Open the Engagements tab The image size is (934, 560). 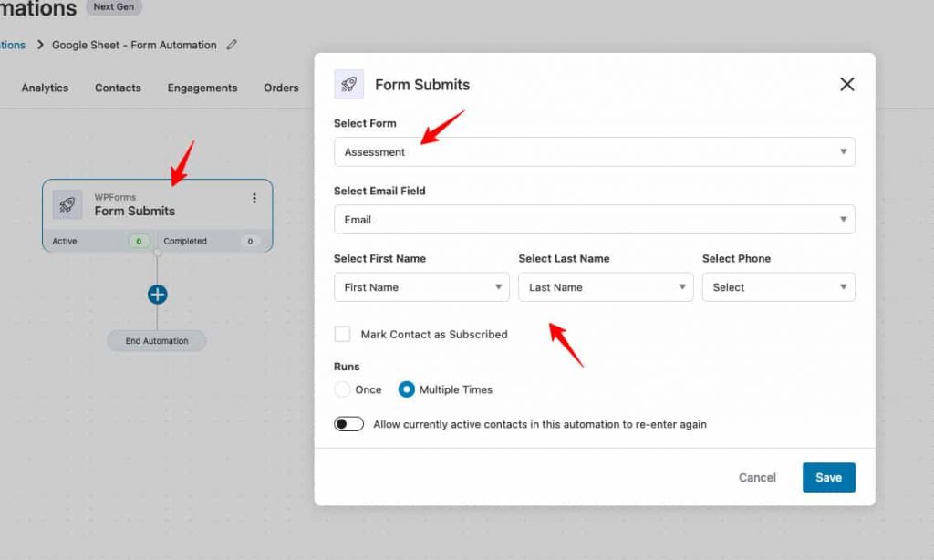pyautogui.click(x=202, y=88)
